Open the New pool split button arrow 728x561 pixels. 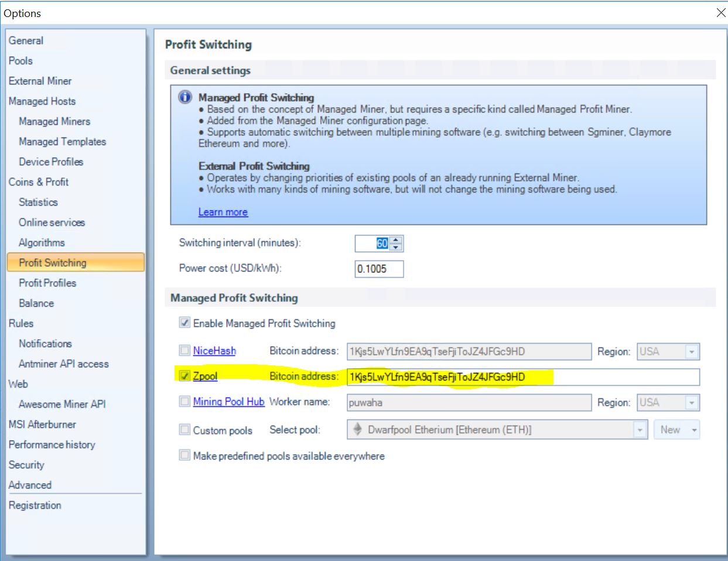694,430
